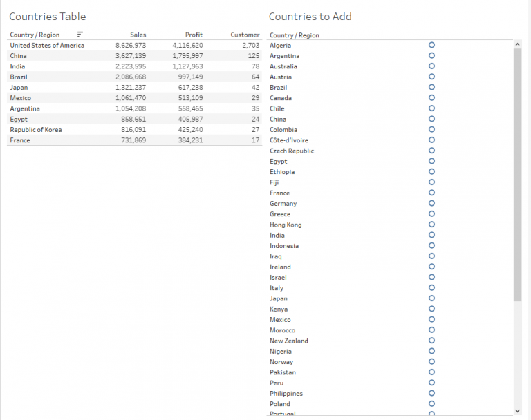The height and width of the screenshot is (420, 531).
Task: Click the circle mark for Germany
Action: [431, 203]
